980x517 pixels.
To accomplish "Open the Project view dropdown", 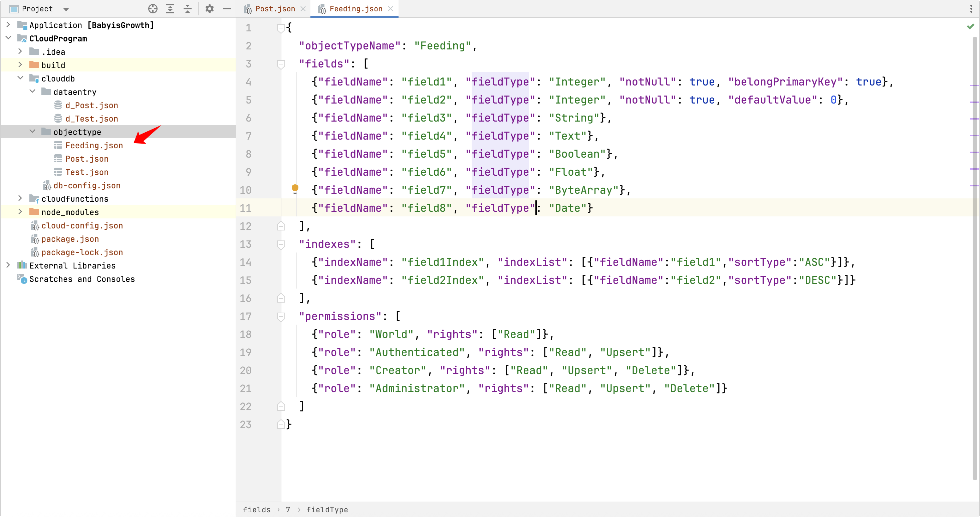I will [x=66, y=9].
